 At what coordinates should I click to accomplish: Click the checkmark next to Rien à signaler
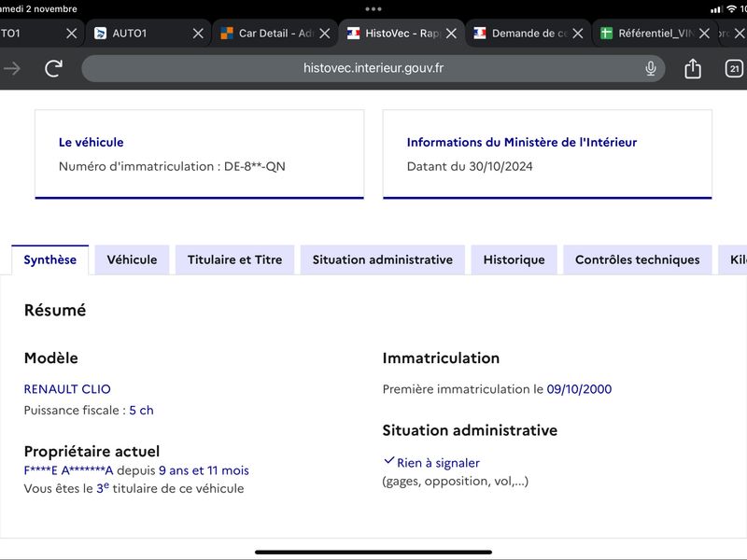(388, 460)
